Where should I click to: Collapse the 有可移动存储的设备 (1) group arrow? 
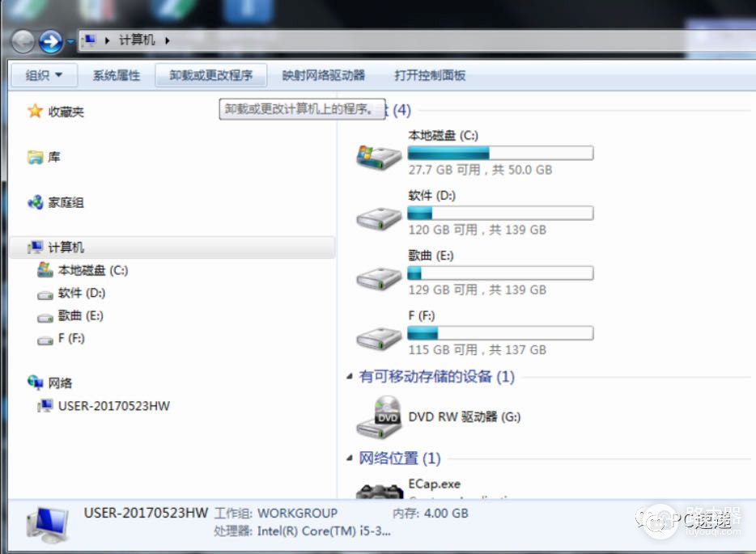pos(350,376)
